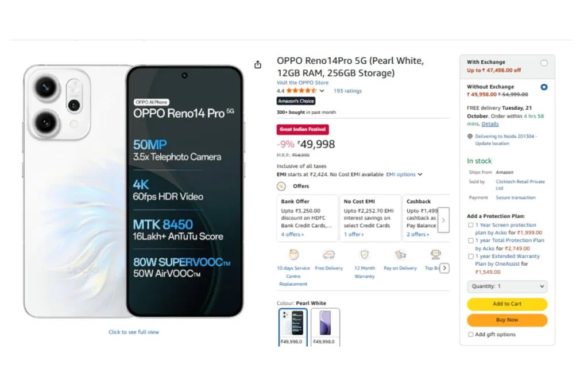Click the 12 Month Warranty shield icon
The width and height of the screenshot is (588, 392).
(x=364, y=254)
